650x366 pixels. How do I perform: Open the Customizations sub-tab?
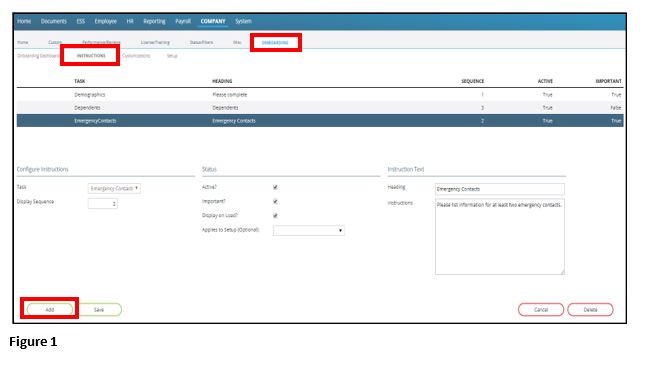tap(136, 56)
